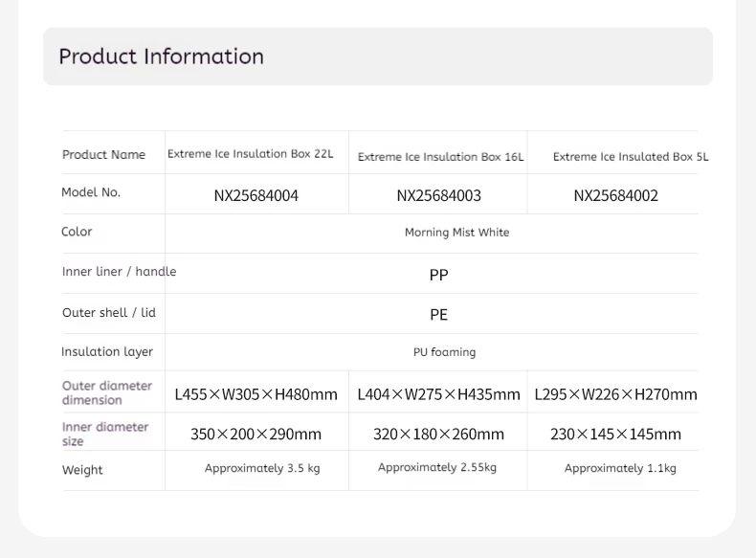Image resolution: width=756 pixels, height=558 pixels.
Task: Click Extreme Ice Insulated Box 5L cell
Action: (631, 157)
